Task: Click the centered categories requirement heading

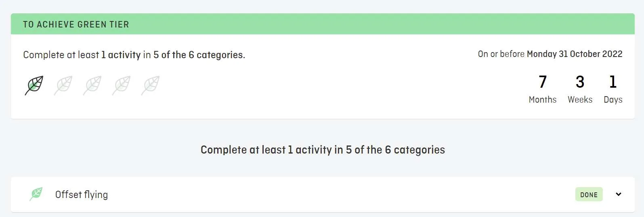Action: 323,150
